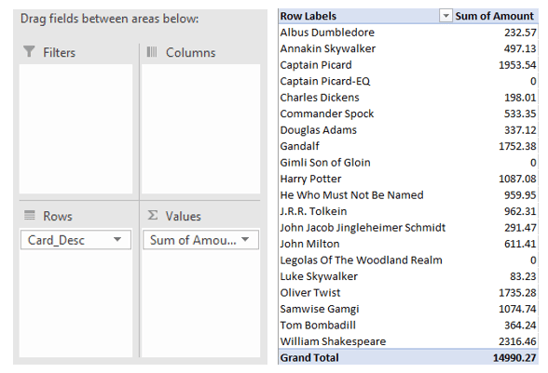Select the Gandalf row label
Viewport: 548px width, 373px height.
pyautogui.click(x=300, y=146)
